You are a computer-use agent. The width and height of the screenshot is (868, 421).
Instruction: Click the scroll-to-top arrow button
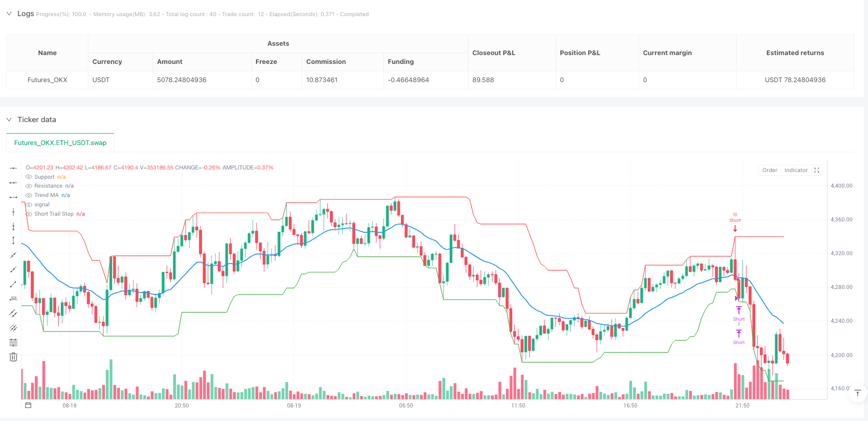pos(858,393)
